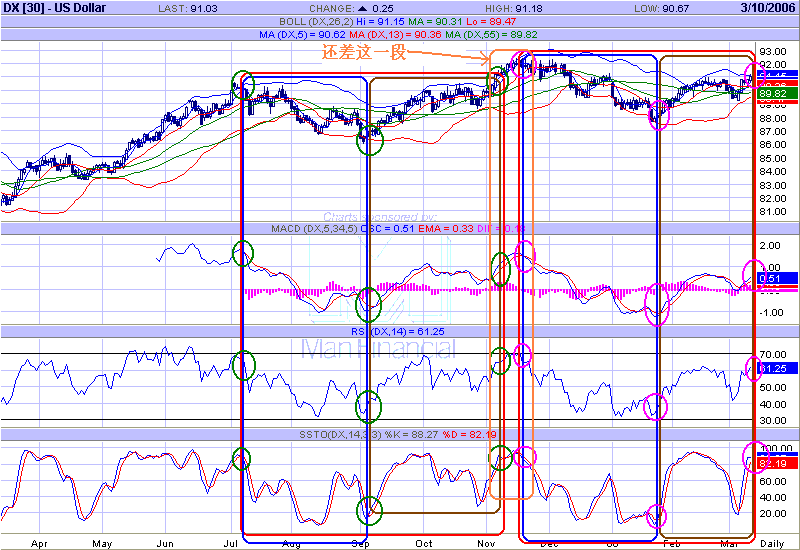Click the 81.00 price axis label
Image resolution: width=800 pixels, height=550 pixels.
[x=772, y=211]
